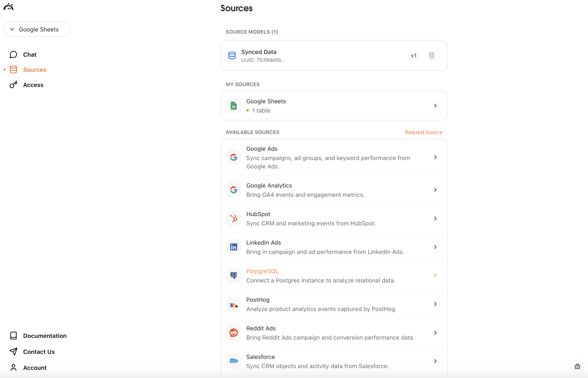Select the HubSpot sprocket icon

pos(233,218)
